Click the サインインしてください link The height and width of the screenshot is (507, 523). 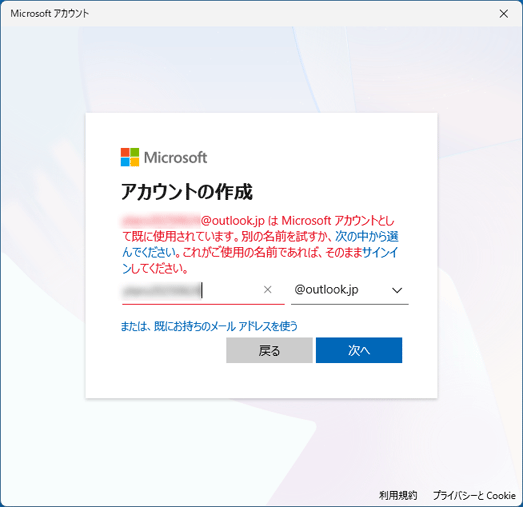[380, 252]
